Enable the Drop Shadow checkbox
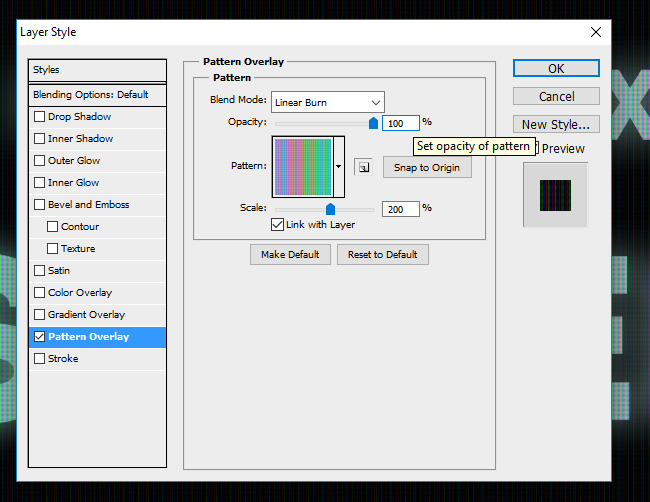This screenshot has width=650, height=502. click(x=39, y=116)
